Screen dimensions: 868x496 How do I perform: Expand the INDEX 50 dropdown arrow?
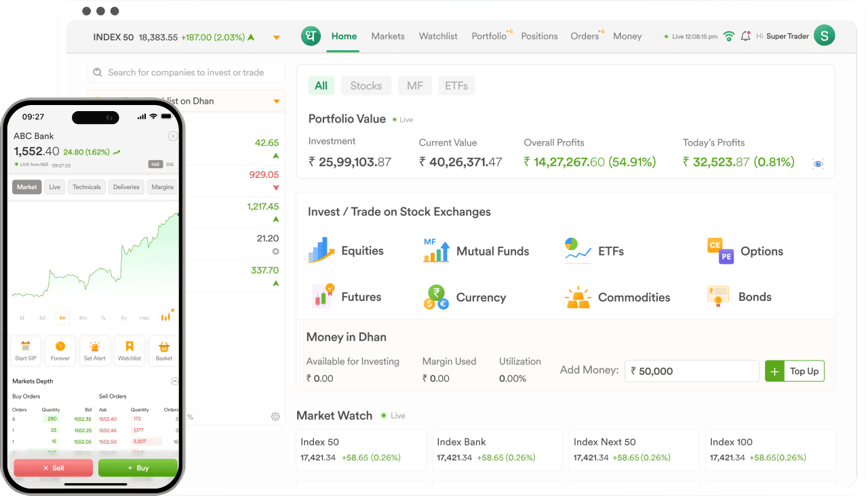[x=277, y=38]
